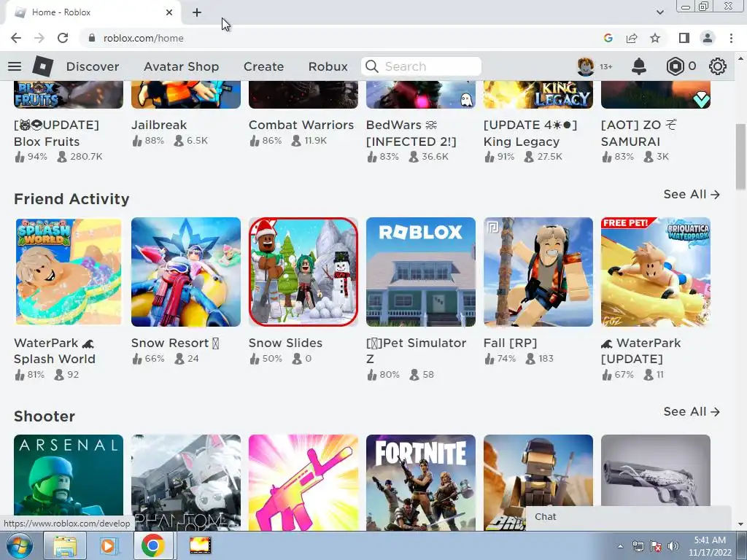Screen dimensions: 747x560
Task: Open Chrome three-dot menu
Action: coord(731,38)
